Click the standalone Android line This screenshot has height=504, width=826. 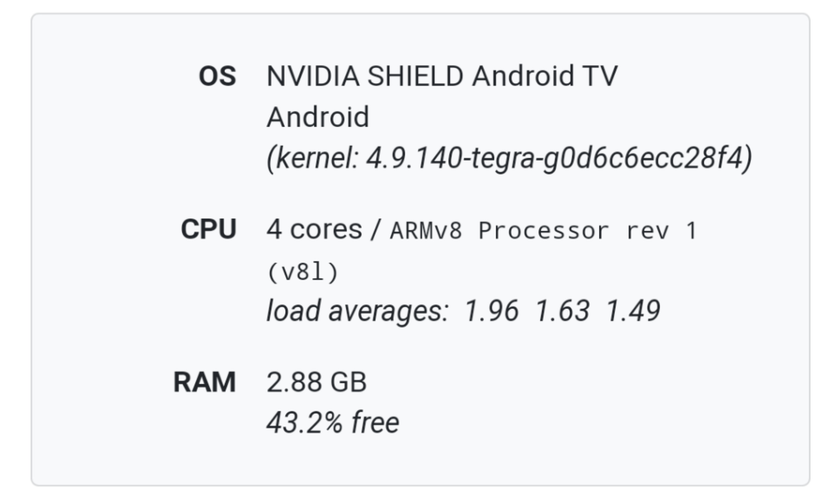click(318, 117)
